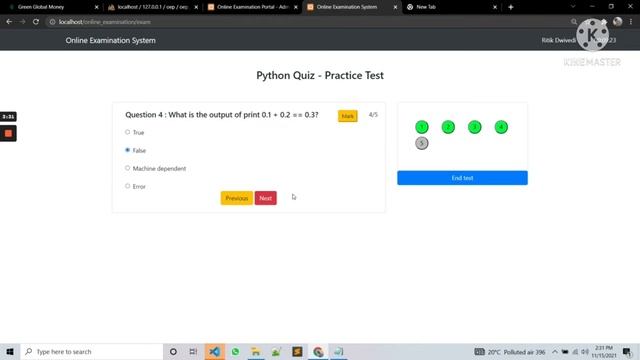This screenshot has height=360, width=640.
Task: Jump to question 4 circle
Action: (x=501, y=127)
